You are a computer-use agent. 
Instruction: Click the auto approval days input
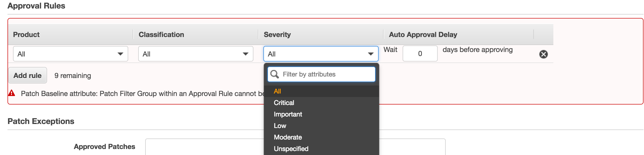pos(420,53)
